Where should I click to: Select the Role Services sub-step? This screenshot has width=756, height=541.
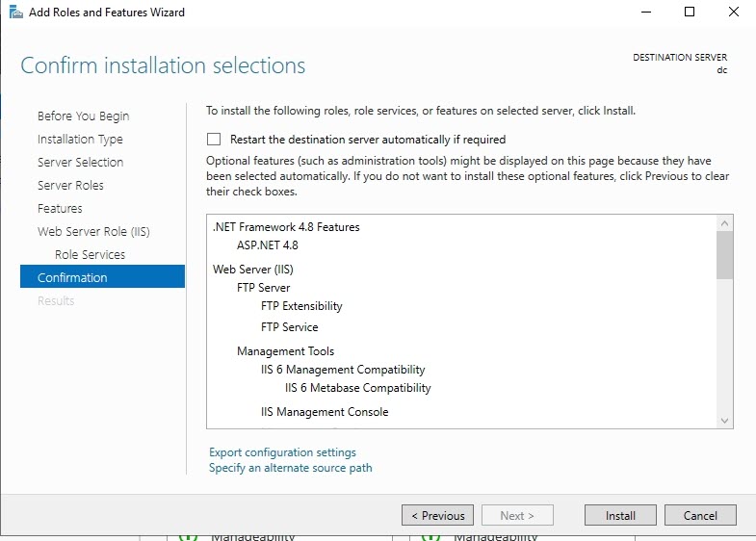[x=90, y=254]
